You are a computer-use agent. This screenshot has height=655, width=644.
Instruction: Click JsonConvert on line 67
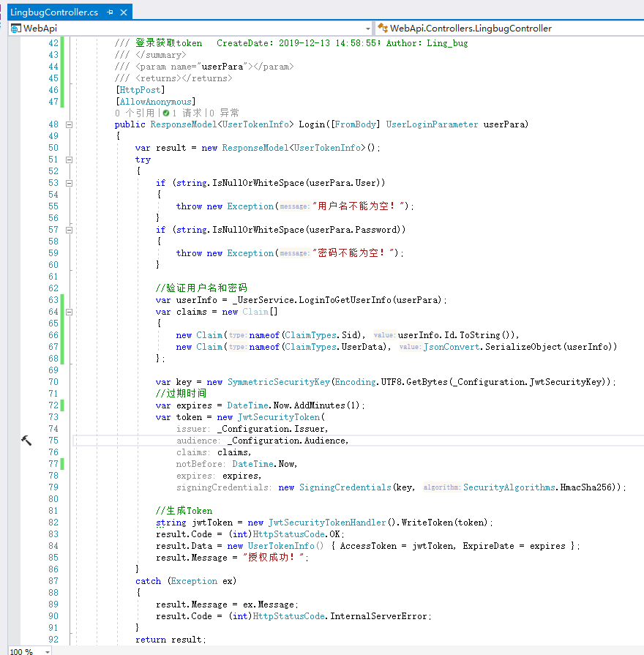(452, 347)
